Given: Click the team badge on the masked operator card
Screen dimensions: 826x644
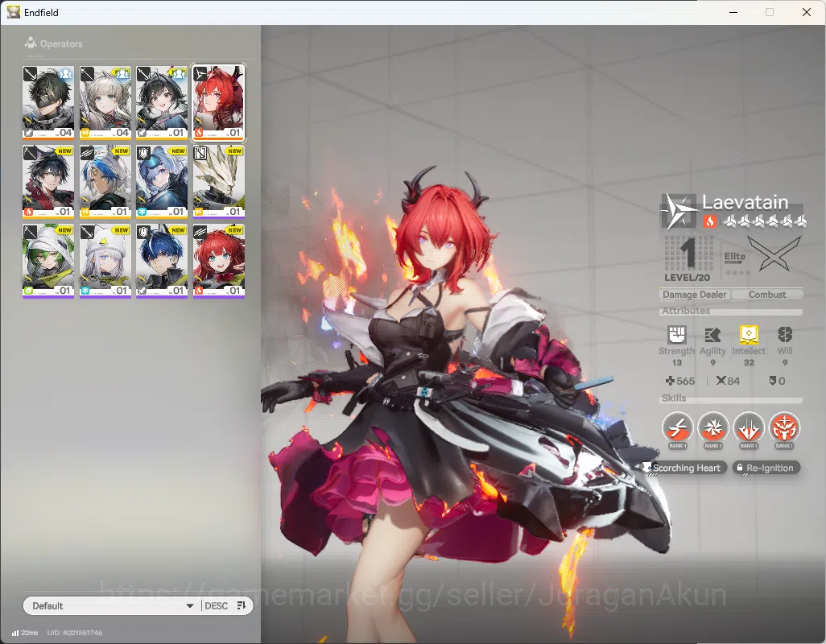Looking at the screenshot, I should coord(65,73).
